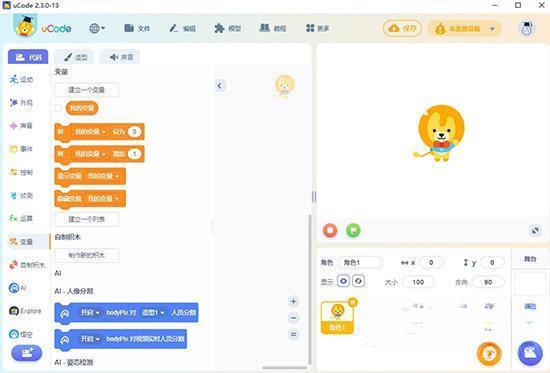
Task: Click the orange add sprite button
Action: tap(489, 354)
